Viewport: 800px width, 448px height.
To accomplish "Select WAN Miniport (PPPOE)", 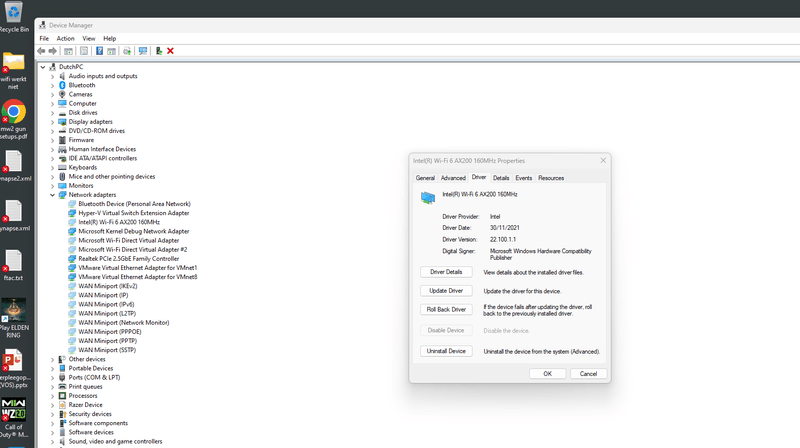I will (x=110, y=332).
